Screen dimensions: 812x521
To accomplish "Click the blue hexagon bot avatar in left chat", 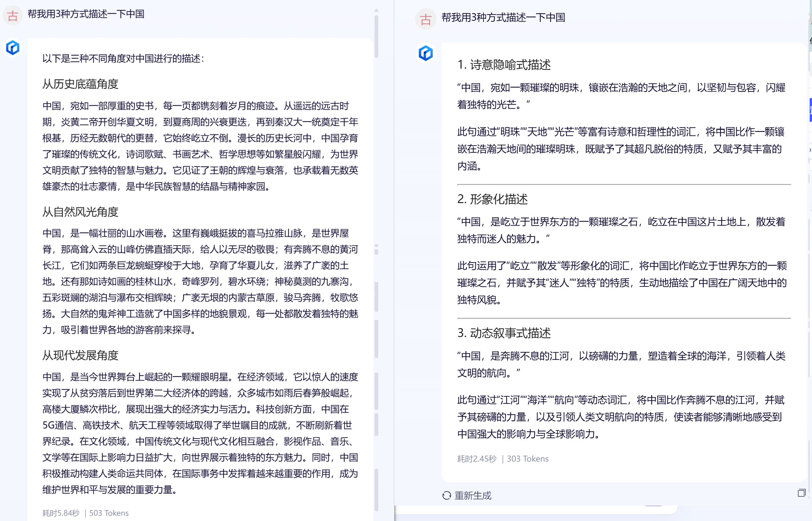I will tap(13, 48).
